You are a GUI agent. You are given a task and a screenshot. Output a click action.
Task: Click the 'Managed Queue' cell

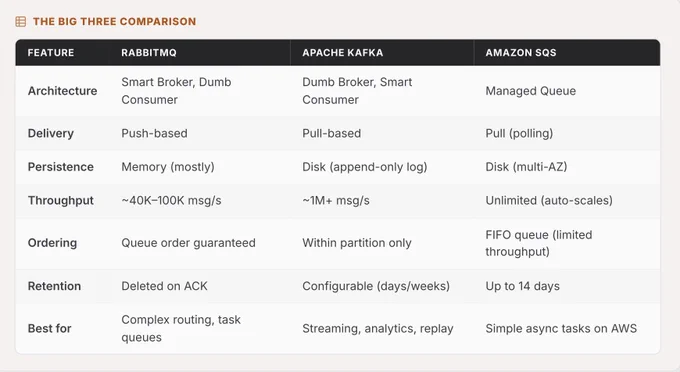[x=531, y=91]
